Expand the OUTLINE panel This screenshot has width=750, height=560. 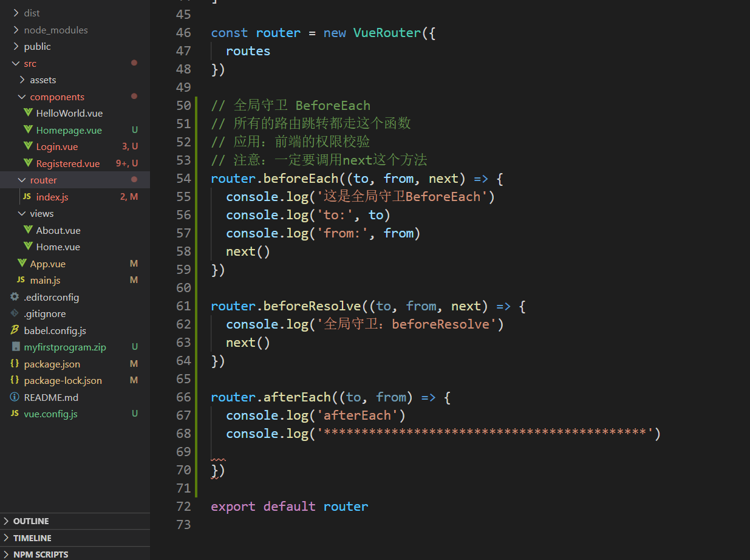[x=75, y=521]
